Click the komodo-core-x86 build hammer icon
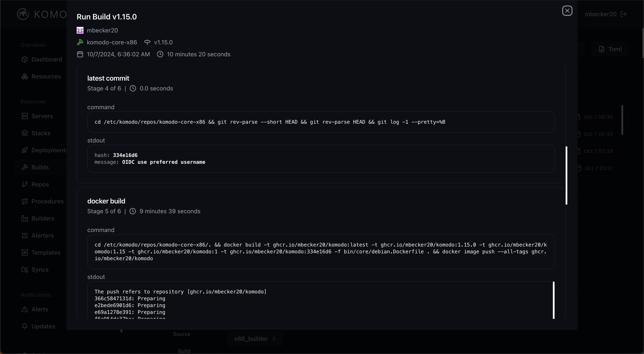Image resolution: width=644 pixels, height=354 pixels. 80,42
